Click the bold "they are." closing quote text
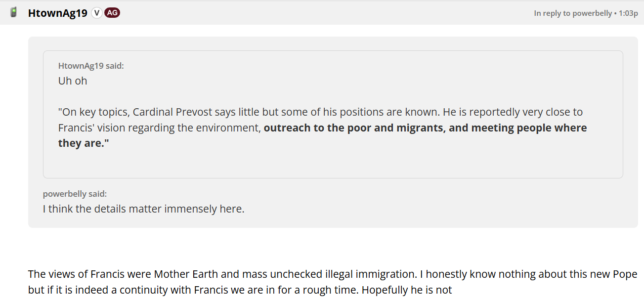 click(x=84, y=143)
